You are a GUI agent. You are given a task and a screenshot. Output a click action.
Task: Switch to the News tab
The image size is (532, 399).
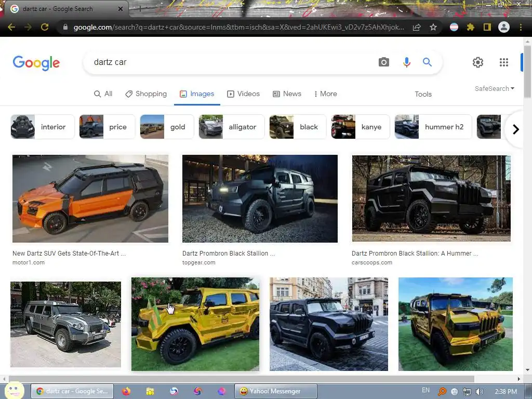(287, 94)
